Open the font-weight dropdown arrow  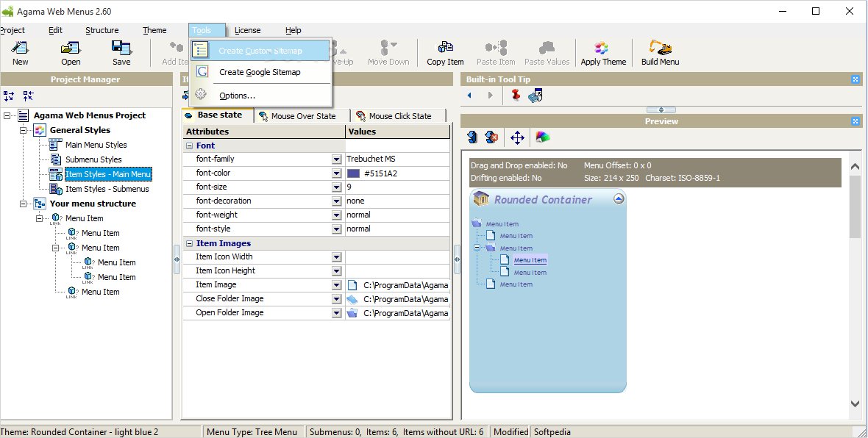click(336, 215)
